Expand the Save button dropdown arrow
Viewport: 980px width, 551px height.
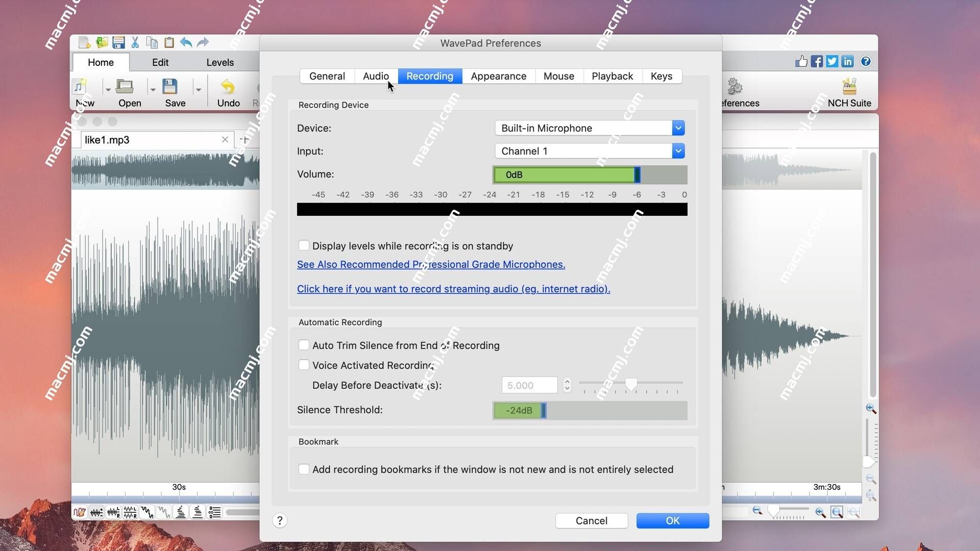[198, 90]
